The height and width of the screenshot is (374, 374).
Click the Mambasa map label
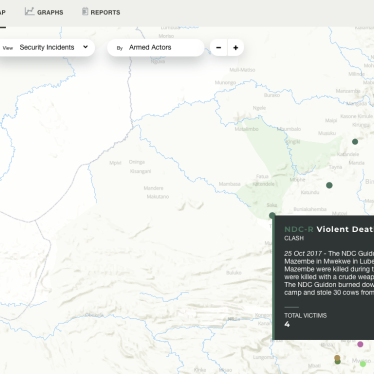[230, 184]
